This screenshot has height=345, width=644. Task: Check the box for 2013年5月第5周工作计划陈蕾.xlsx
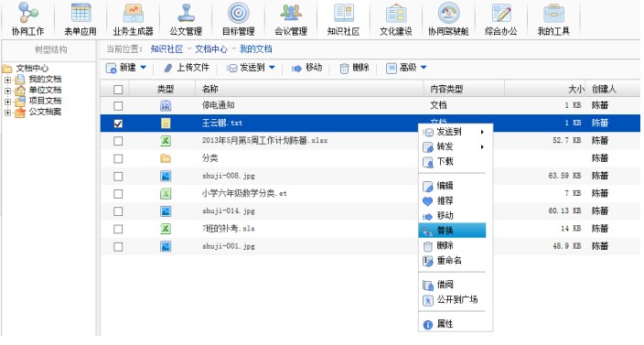[x=118, y=141]
